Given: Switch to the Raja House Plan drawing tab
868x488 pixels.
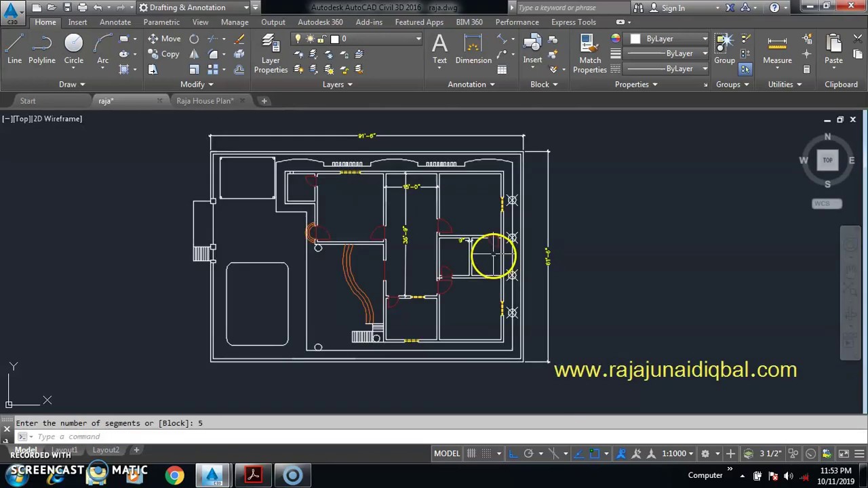Looking at the screenshot, I should 205,100.
